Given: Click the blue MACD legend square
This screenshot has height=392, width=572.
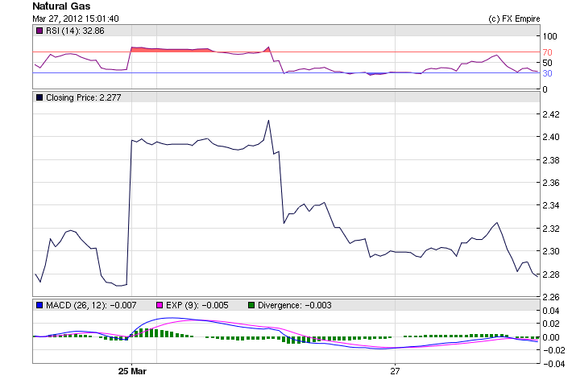Looking at the screenshot, I should pos(39,305).
